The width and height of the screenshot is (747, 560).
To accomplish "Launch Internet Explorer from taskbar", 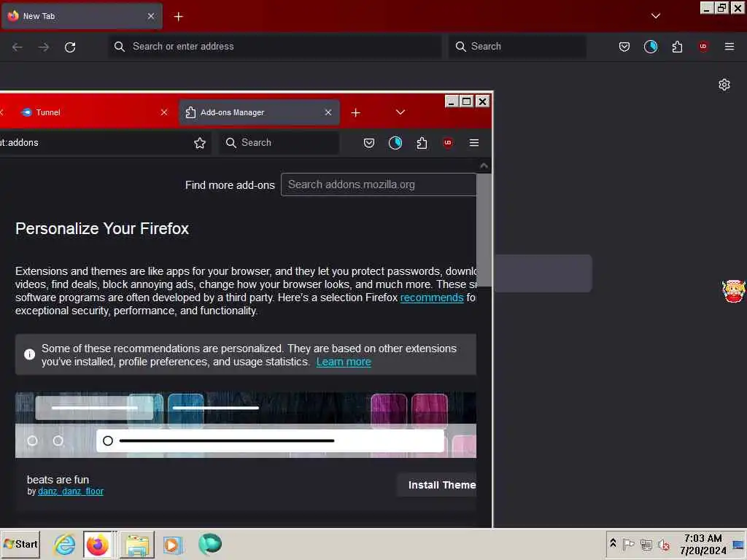I will pyautogui.click(x=64, y=544).
